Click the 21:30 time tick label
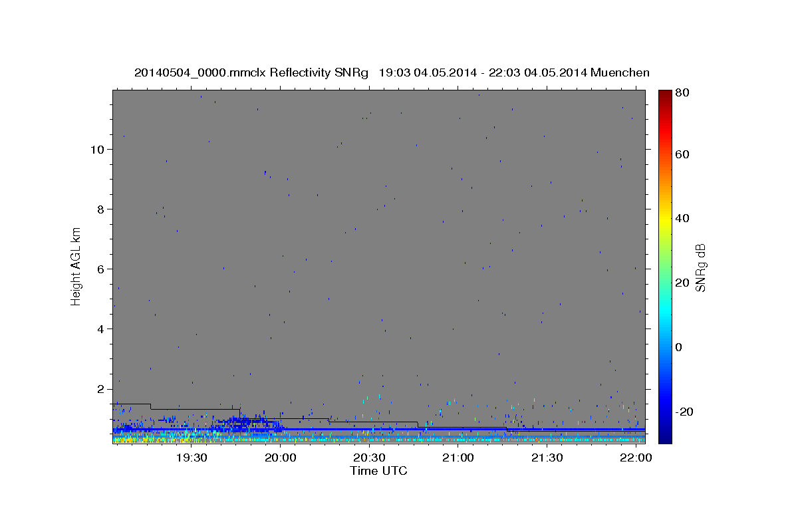 (547, 458)
